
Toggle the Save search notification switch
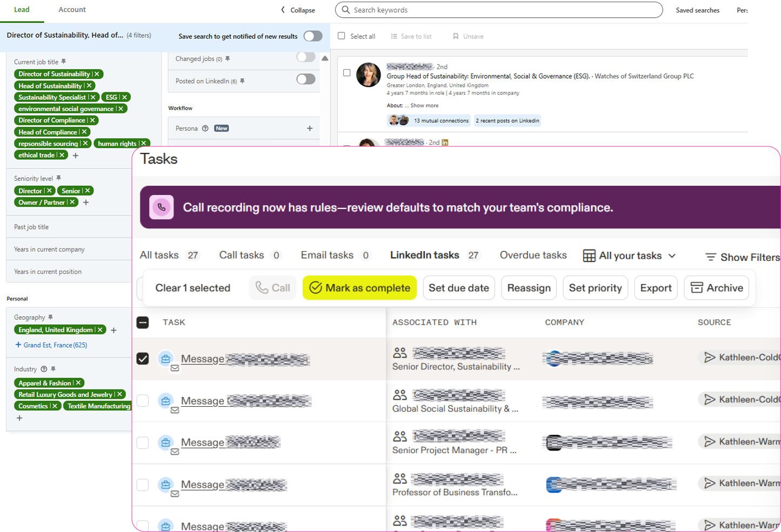tap(313, 36)
